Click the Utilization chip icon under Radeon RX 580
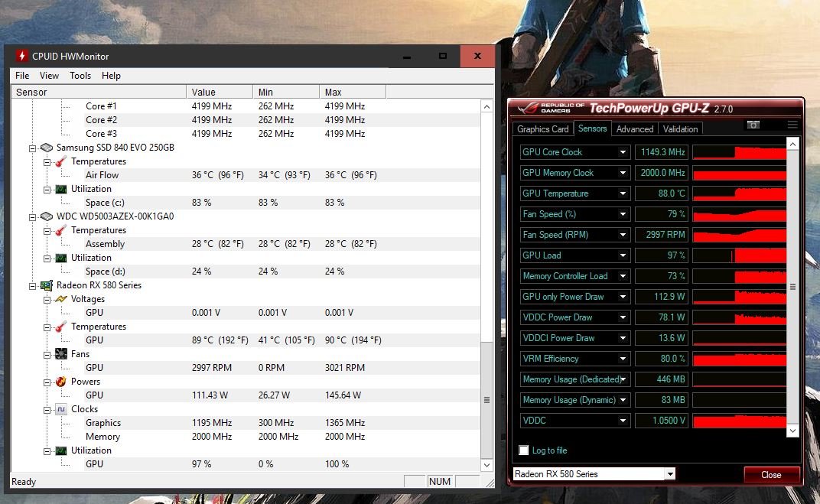Screen dimensions: 820x504 point(61,450)
